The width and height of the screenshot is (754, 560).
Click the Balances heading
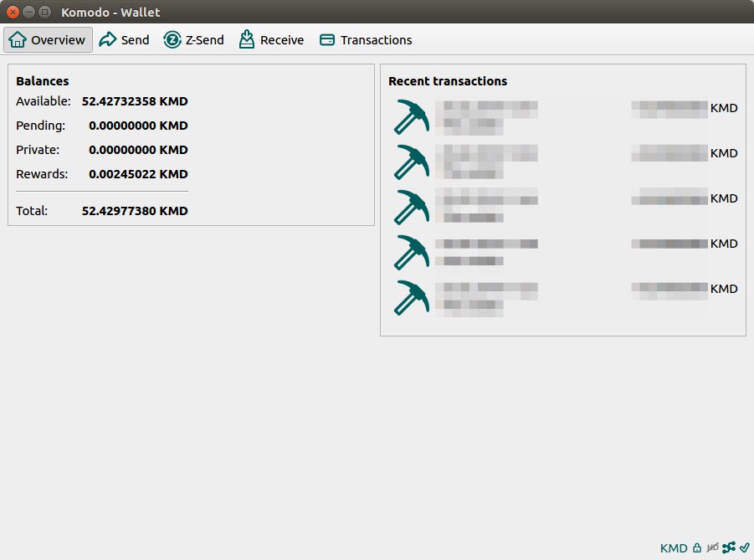(43, 81)
